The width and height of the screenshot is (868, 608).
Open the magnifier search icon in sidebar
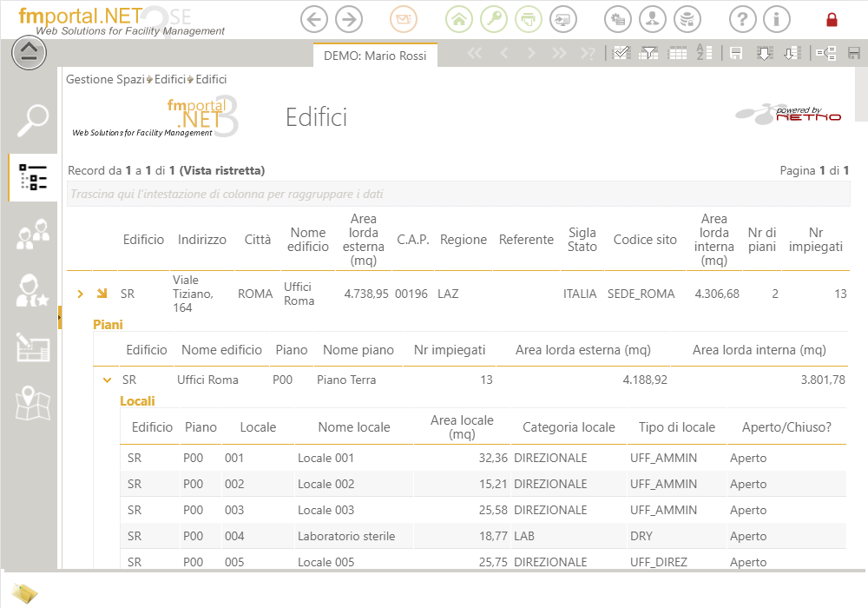33,120
